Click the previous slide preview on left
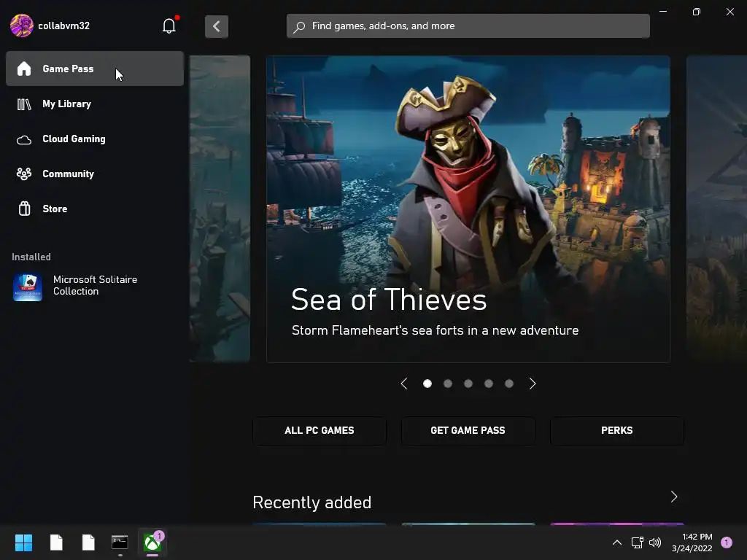The image size is (747, 560). [220, 209]
